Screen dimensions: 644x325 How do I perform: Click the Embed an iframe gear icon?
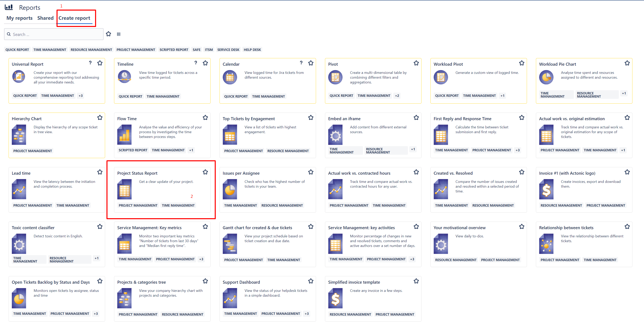[x=336, y=135]
